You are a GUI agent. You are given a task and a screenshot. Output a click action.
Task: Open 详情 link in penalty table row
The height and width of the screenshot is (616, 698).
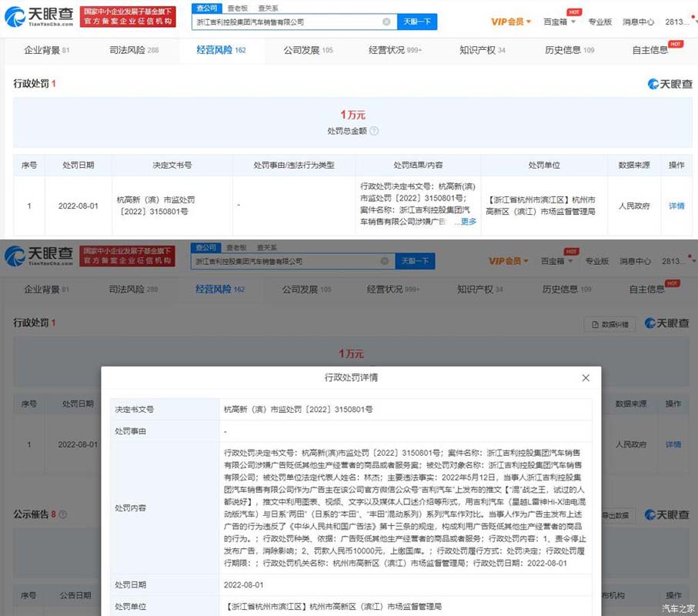(x=675, y=206)
